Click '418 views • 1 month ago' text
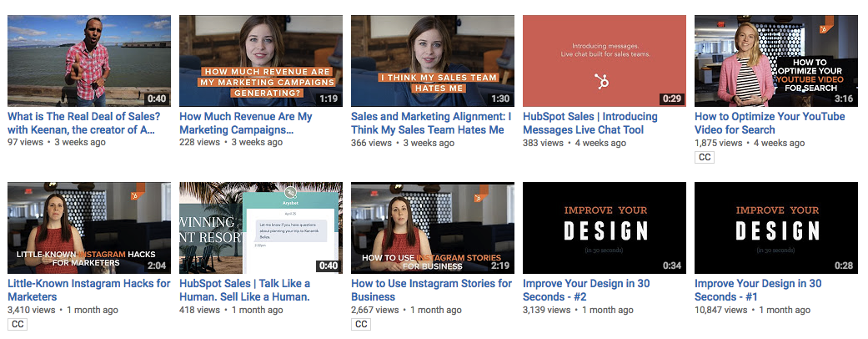 pos(231,310)
